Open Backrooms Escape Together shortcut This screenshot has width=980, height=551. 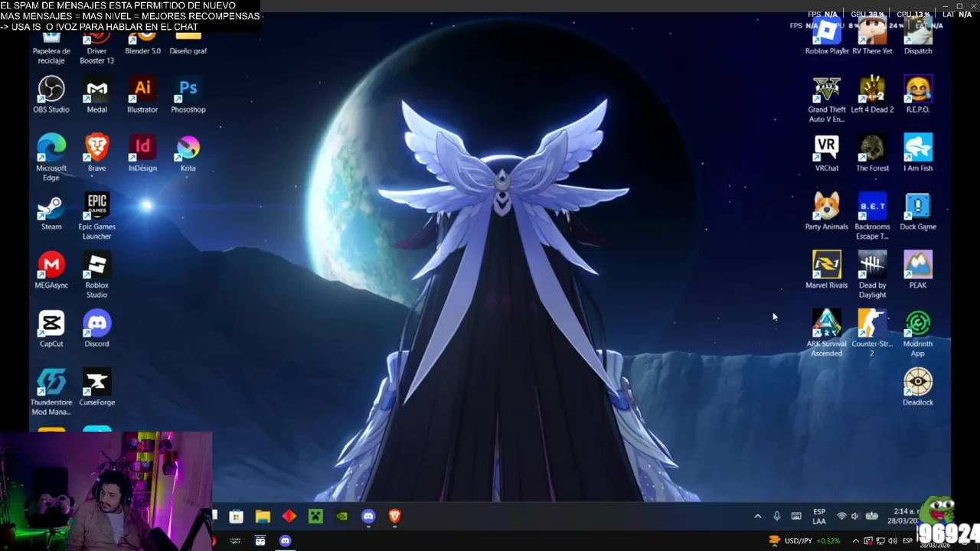pyautogui.click(x=872, y=217)
